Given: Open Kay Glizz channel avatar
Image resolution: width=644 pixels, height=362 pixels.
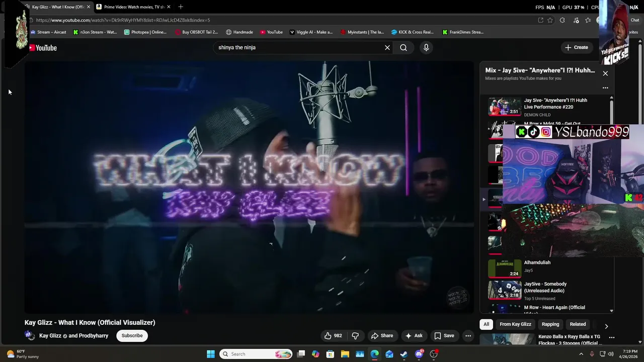Looking at the screenshot, I should pos(30,336).
